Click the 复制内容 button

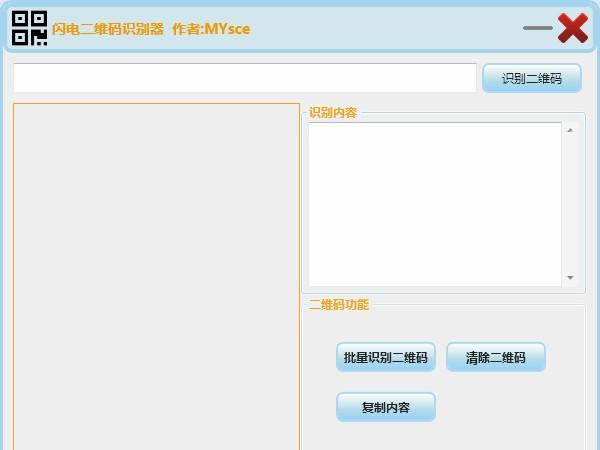pyautogui.click(x=386, y=407)
